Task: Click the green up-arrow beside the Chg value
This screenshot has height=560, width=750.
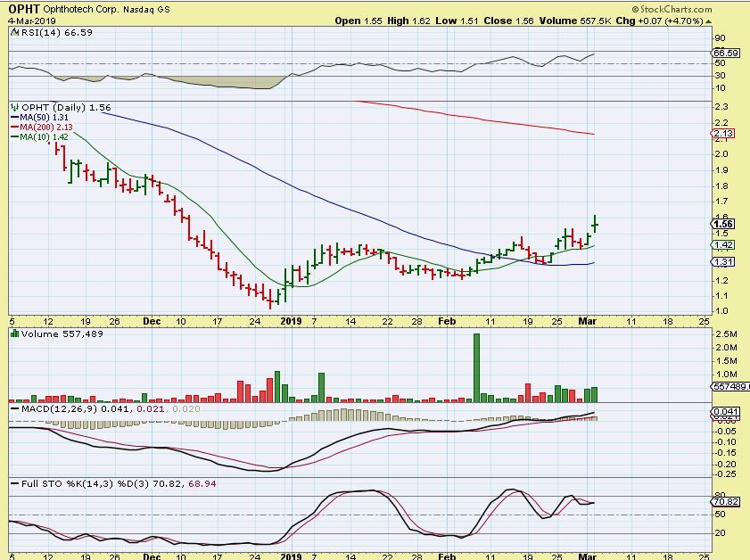Action: point(708,21)
